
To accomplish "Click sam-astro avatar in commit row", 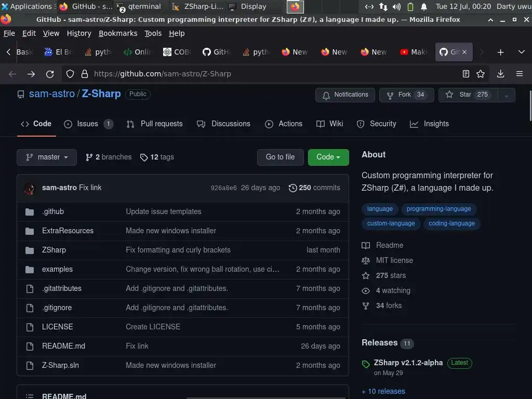I will [x=30, y=189].
